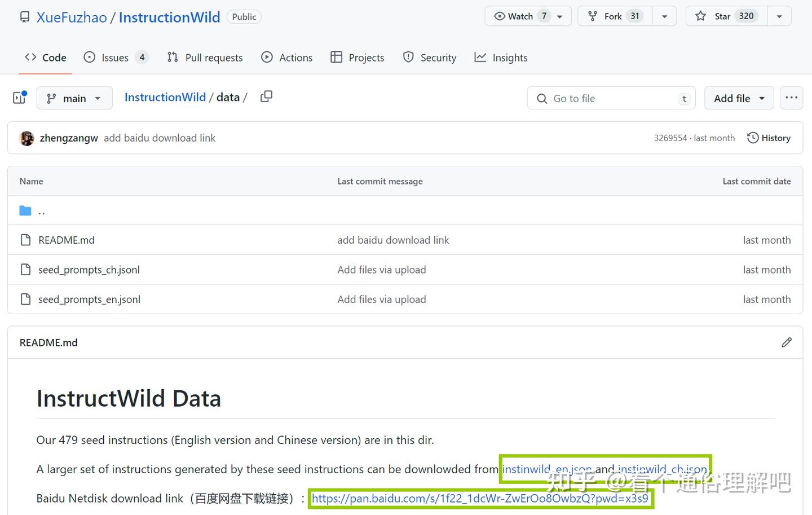Screen dimensions: 812x515
Task: Open the seed_prompts_en.jsonl file
Action: pyautogui.click(x=89, y=300)
